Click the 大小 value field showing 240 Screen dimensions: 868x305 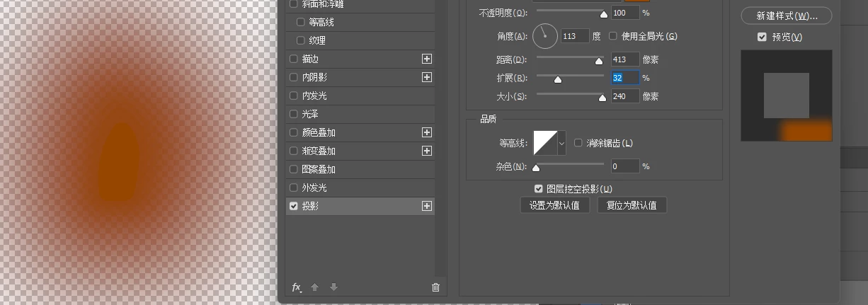click(625, 96)
